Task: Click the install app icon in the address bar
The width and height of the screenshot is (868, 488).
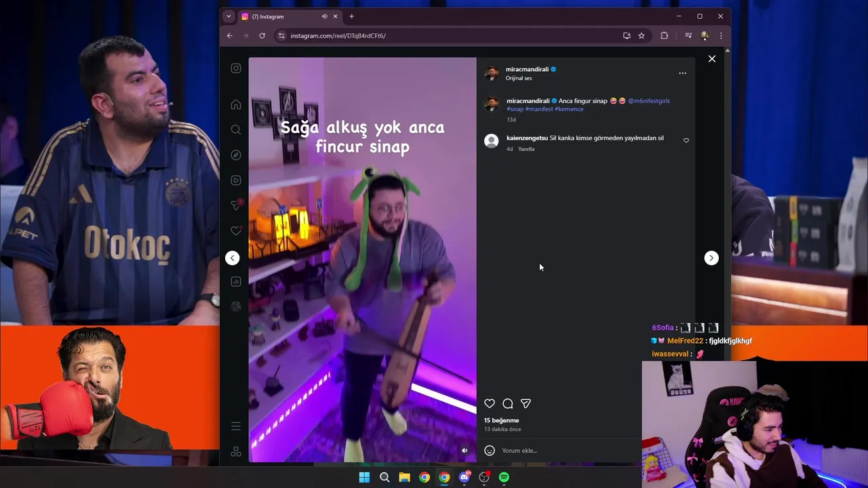Action: point(627,35)
